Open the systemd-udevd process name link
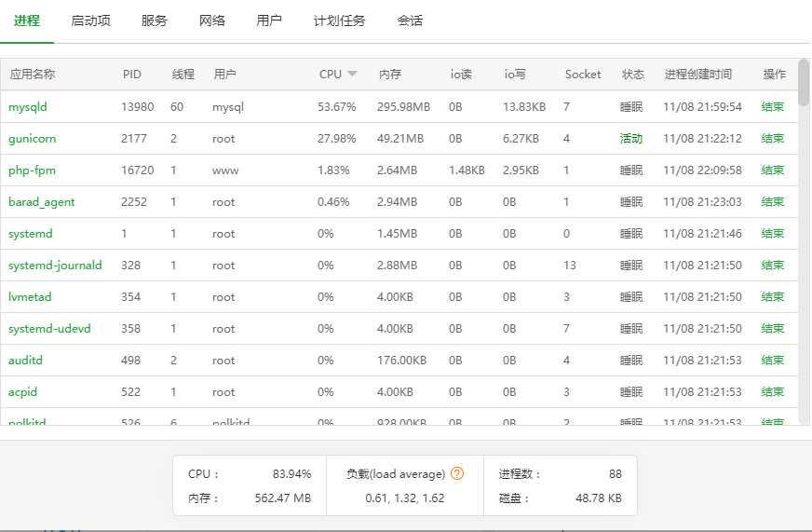 [x=49, y=328]
